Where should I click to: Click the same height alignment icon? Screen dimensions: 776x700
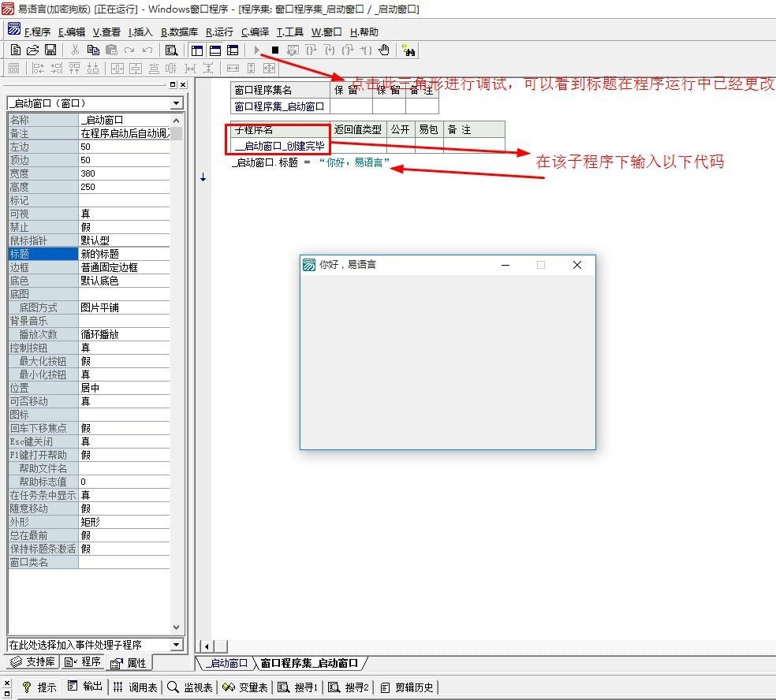tap(251, 69)
